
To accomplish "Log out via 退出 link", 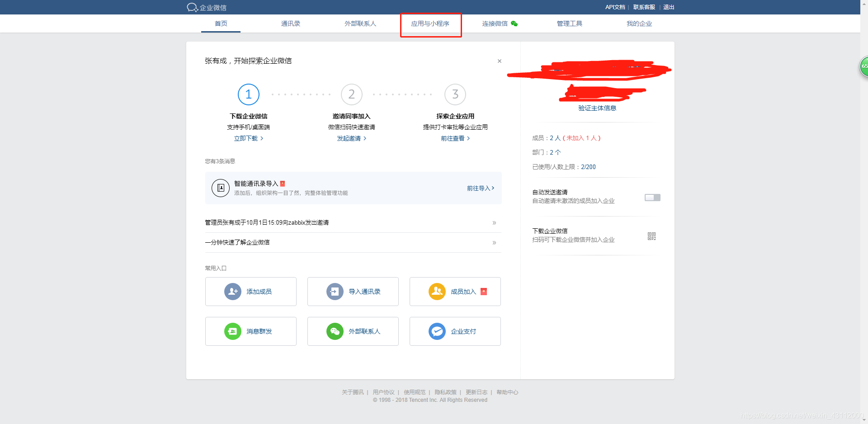I will [x=669, y=7].
